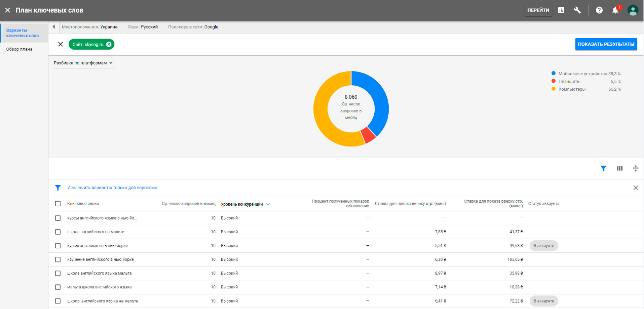This screenshot has width=644, height=309.
Task: Click the blue filter icon above table
Action: click(603, 169)
